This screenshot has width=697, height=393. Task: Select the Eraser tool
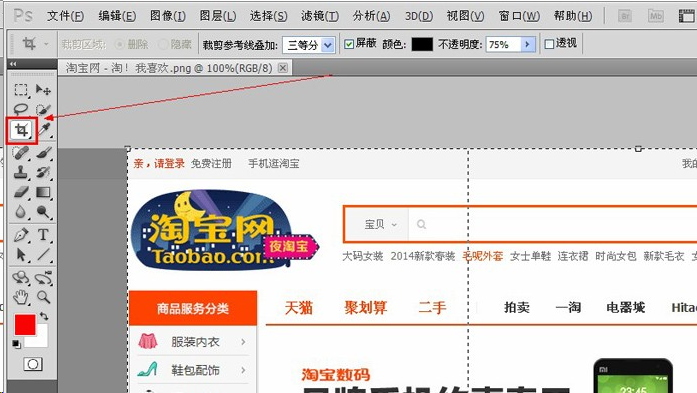[21, 192]
